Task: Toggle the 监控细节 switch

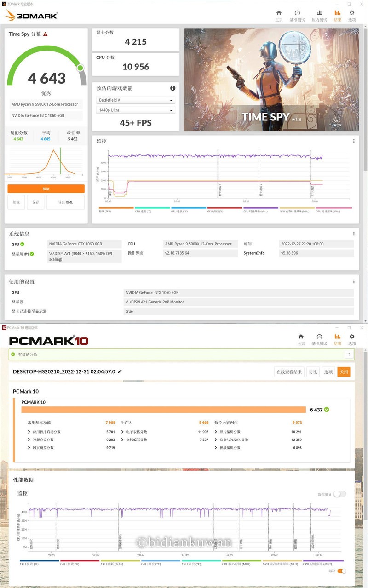Action: coord(339,494)
